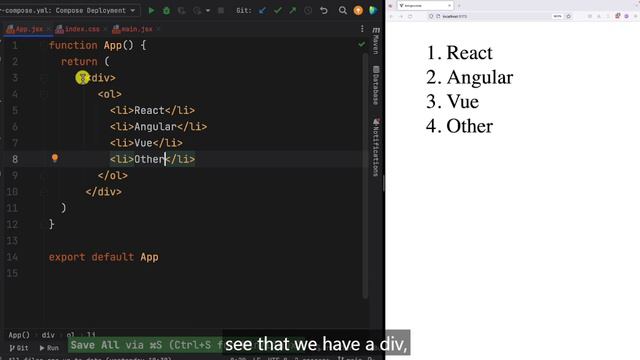Click the editor vertical scrollbar
Viewport: 640px width, 360px height.
point(365,176)
